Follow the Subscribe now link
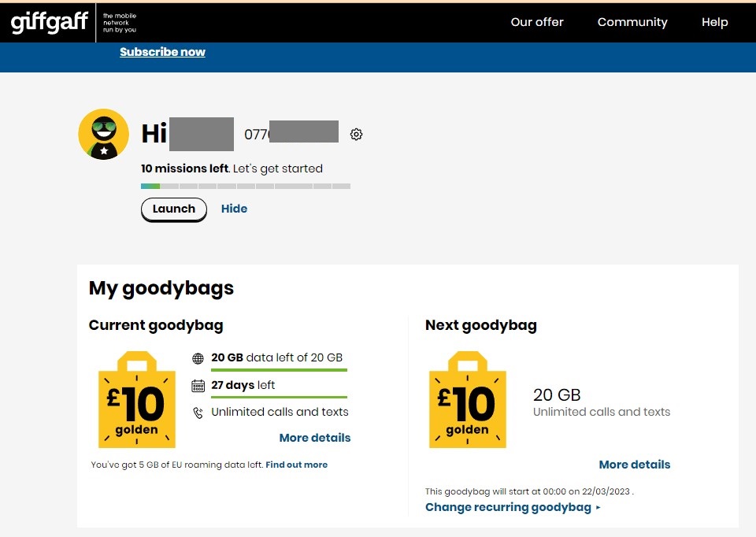This screenshot has height=537, width=756. [x=162, y=52]
